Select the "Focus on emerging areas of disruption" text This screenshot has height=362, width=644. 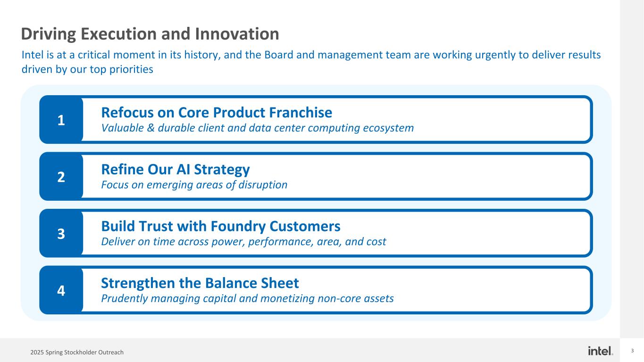pos(194,185)
